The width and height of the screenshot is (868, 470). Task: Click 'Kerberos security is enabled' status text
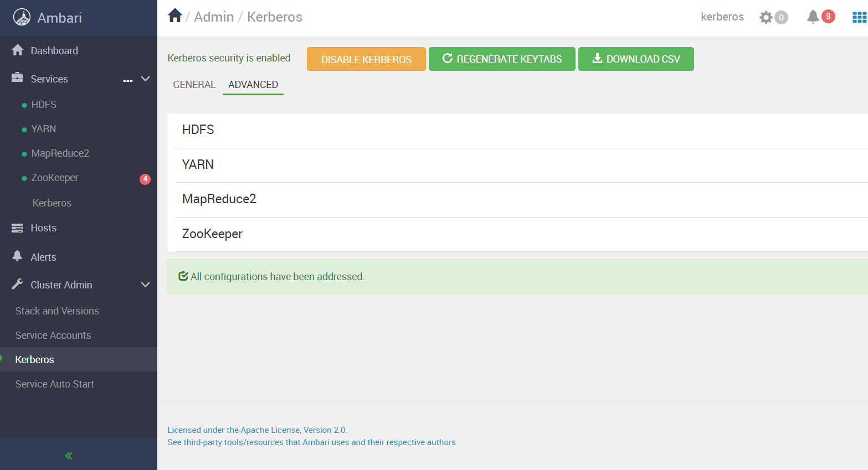[x=229, y=58]
